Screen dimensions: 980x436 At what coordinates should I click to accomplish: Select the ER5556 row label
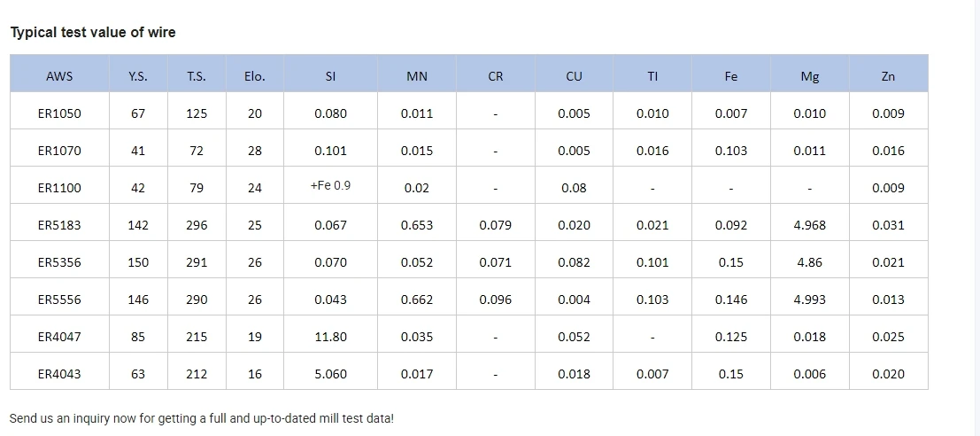coord(59,300)
